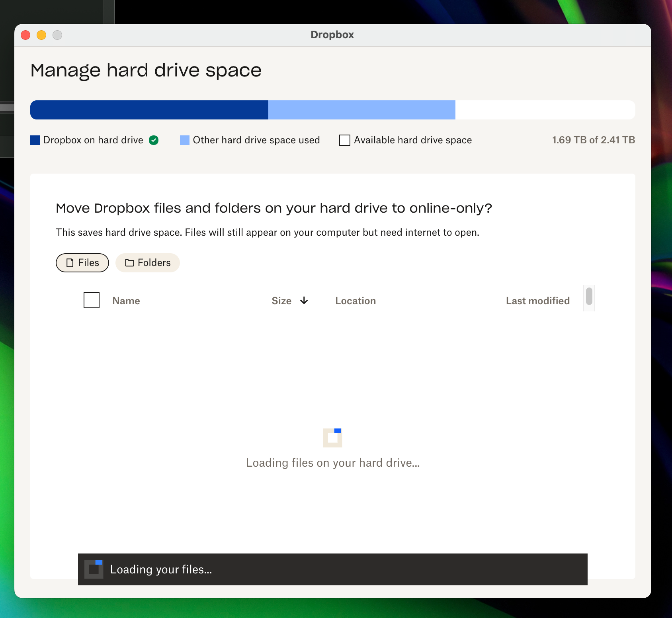Image resolution: width=672 pixels, height=618 pixels.
Task: Click the Name column header
Action: click(x=126, y=301)
